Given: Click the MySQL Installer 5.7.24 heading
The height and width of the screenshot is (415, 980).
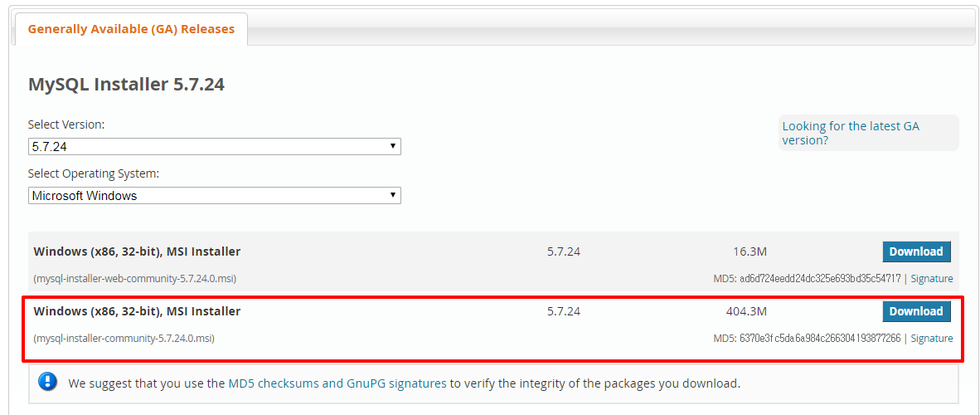Looking at the screenshot, I should (126, 84).
